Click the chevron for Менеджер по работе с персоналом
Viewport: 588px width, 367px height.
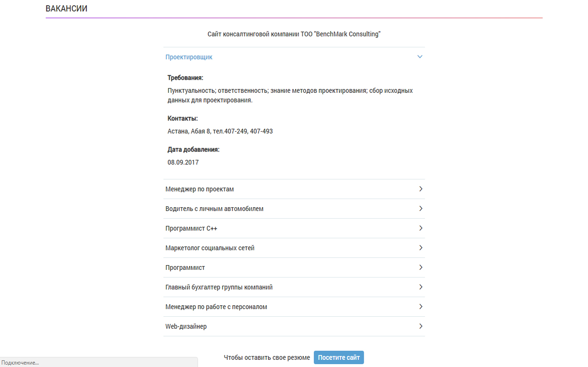click(421, 307)
